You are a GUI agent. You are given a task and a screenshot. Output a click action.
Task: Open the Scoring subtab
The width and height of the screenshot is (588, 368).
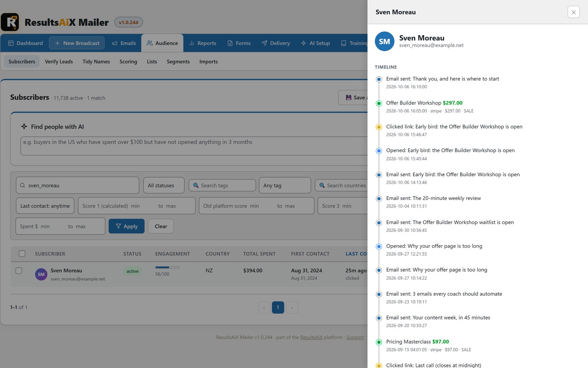(x=128, y=61)
